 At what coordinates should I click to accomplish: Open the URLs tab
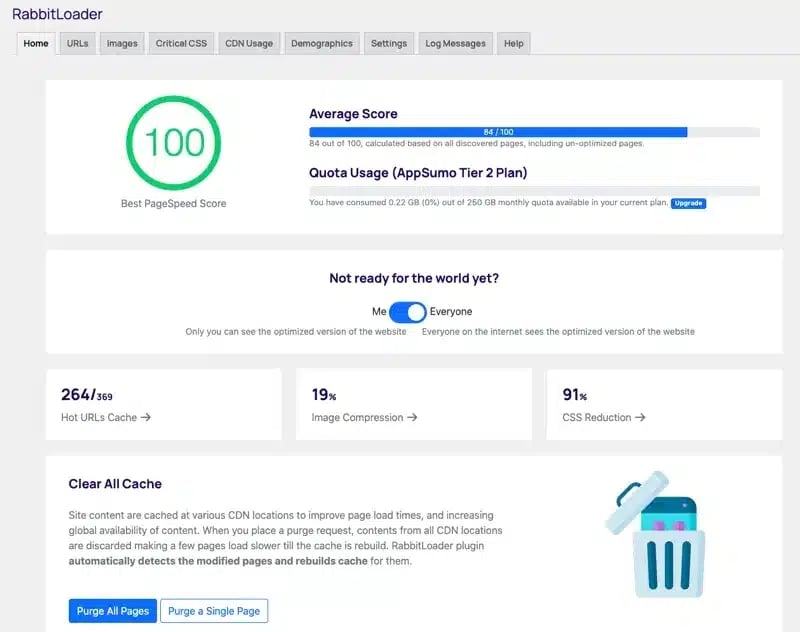(77, 44)
